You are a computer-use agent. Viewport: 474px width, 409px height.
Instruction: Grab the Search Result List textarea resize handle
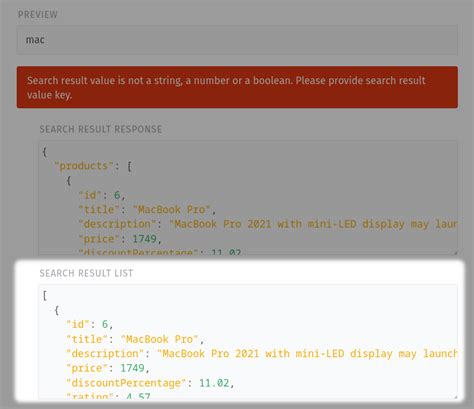click(x=455, y=396)
